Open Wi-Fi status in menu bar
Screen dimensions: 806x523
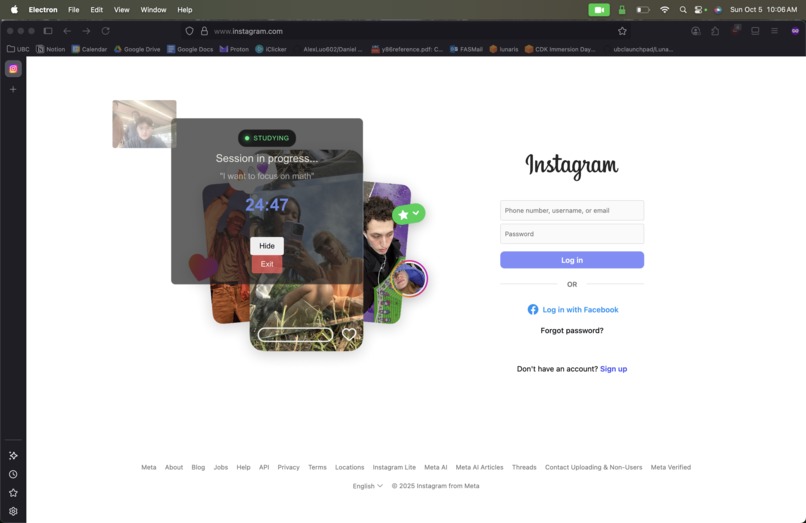(664, 10)
